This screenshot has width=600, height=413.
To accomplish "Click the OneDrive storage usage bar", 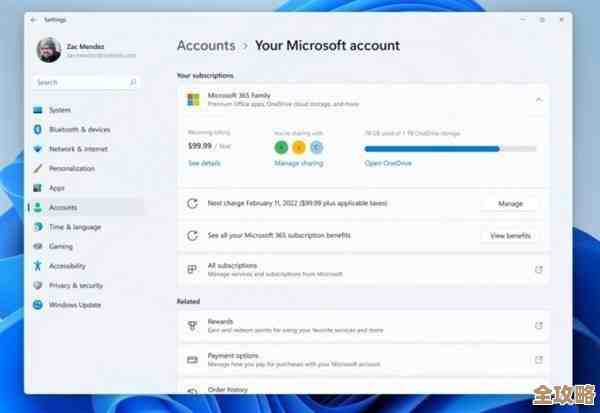I will 450,149.
